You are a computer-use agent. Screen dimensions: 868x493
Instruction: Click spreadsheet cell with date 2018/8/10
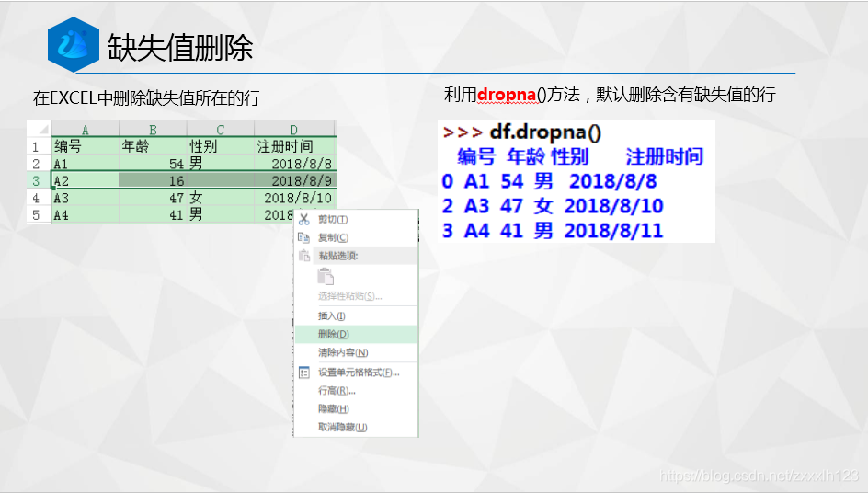[x=294, y=198]
